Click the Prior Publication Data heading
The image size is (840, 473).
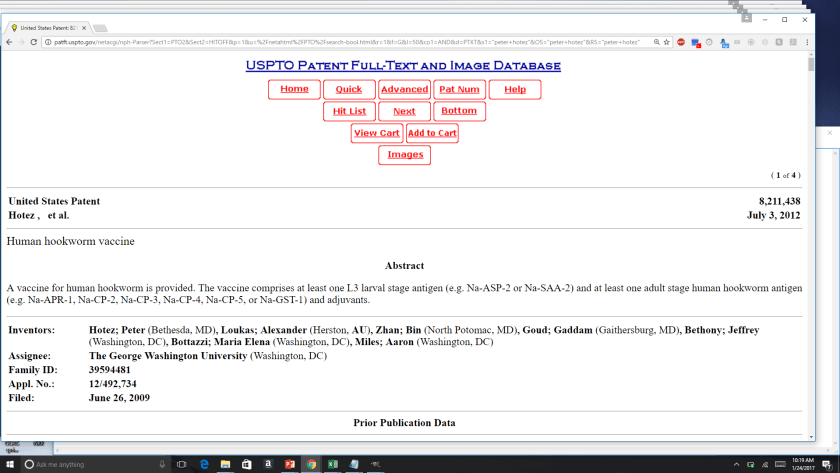point(404,423)
